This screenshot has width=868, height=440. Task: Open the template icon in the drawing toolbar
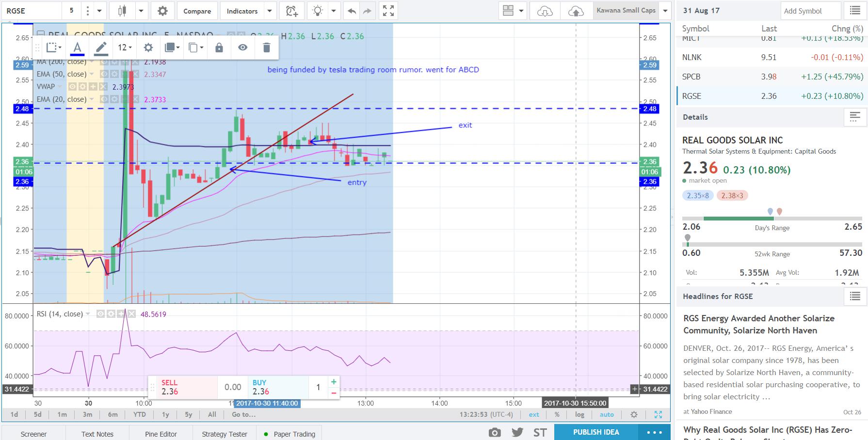click(x=53, y=47)
